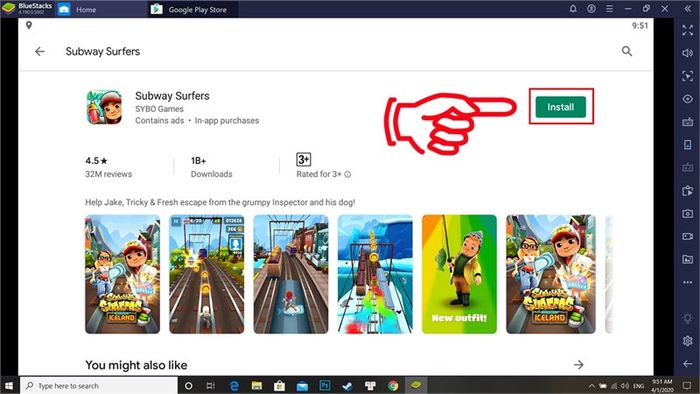
Task: Click the green Install button
Action: (561, 107)
